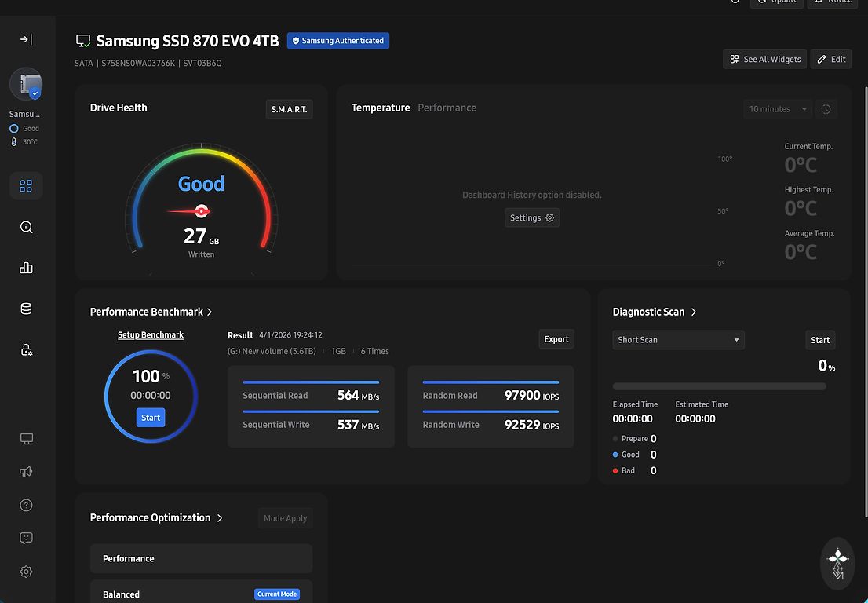Open the bar chart benchmark icon in sidebar

click(26, 268)
